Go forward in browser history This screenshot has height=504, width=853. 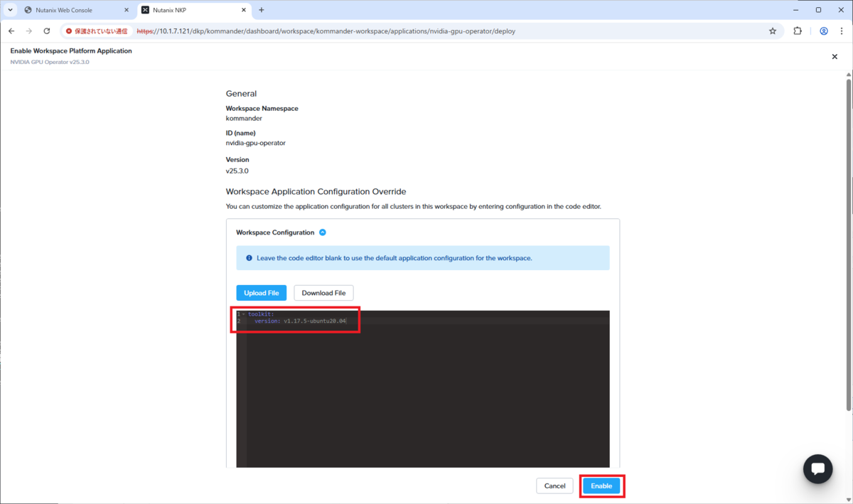(x=29, y=31)
